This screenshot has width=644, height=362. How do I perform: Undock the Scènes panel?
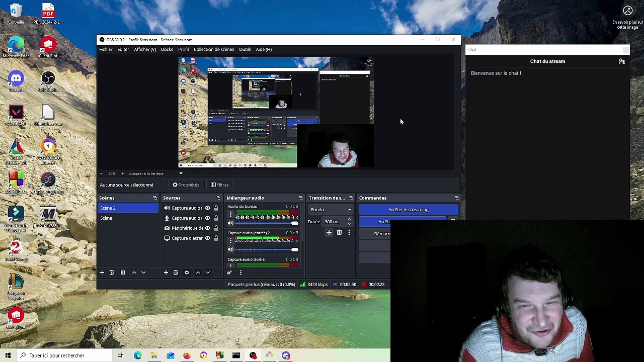click(155, 198)
